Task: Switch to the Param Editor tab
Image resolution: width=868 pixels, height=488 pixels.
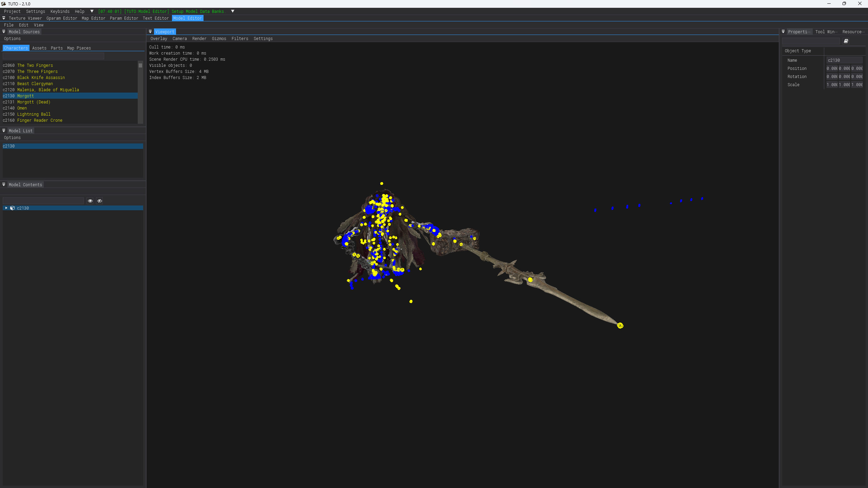Action: click(x=124, y=18)
